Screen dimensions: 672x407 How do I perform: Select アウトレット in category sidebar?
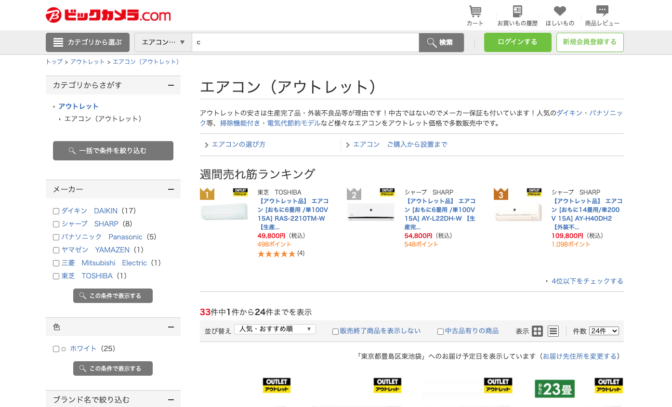78,106
